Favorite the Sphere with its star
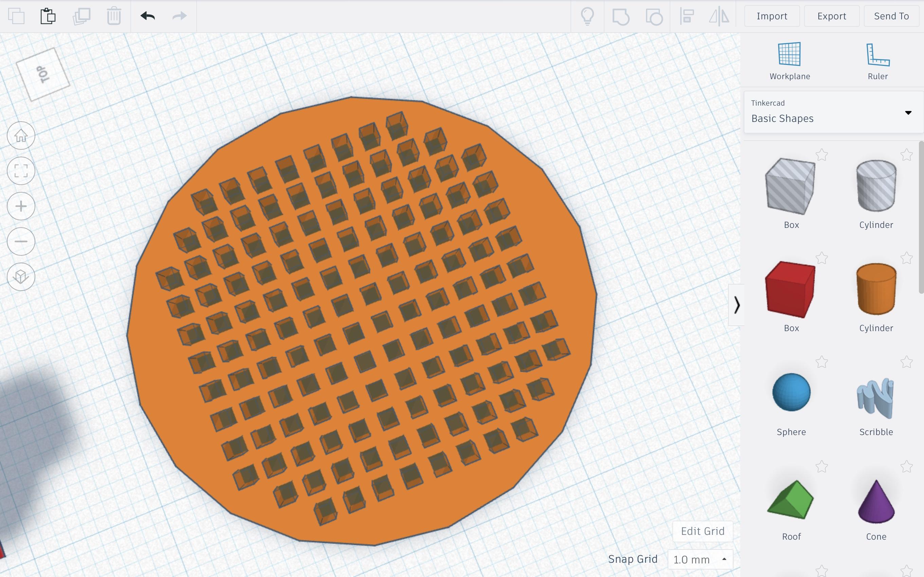Image resolution: width=924 pixels, height=577 pixels. point(822,362)
